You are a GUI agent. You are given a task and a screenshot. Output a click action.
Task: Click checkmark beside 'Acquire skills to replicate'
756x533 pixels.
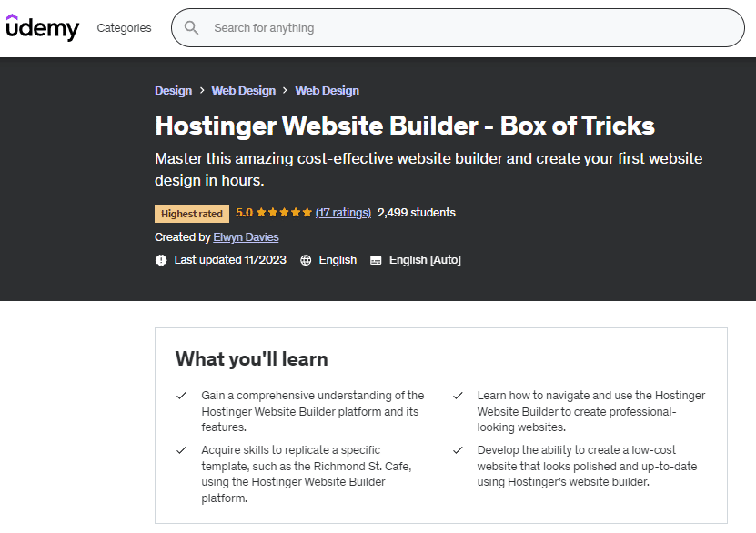pyautogui.click(x=181, y=450)
